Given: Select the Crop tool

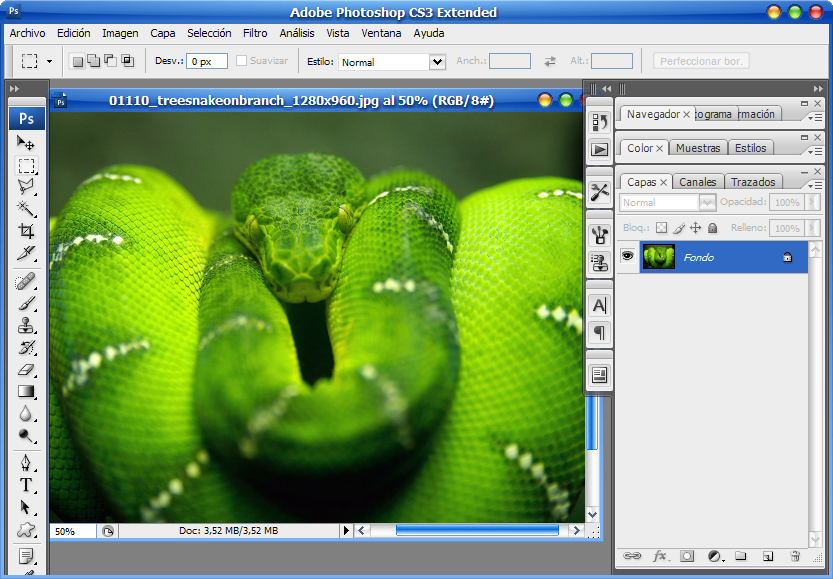Looking at the screenshot, I should 26,230.
